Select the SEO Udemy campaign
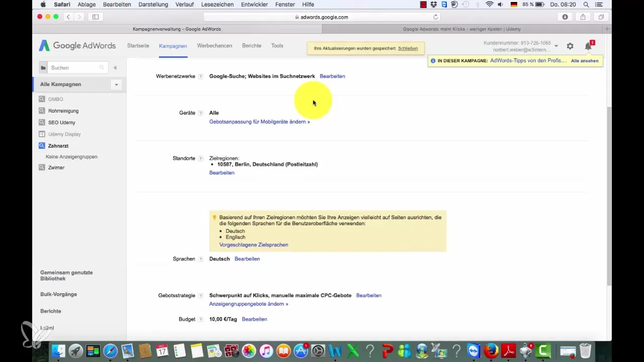Viewport: 644px width, 362px height. [61, 123]
